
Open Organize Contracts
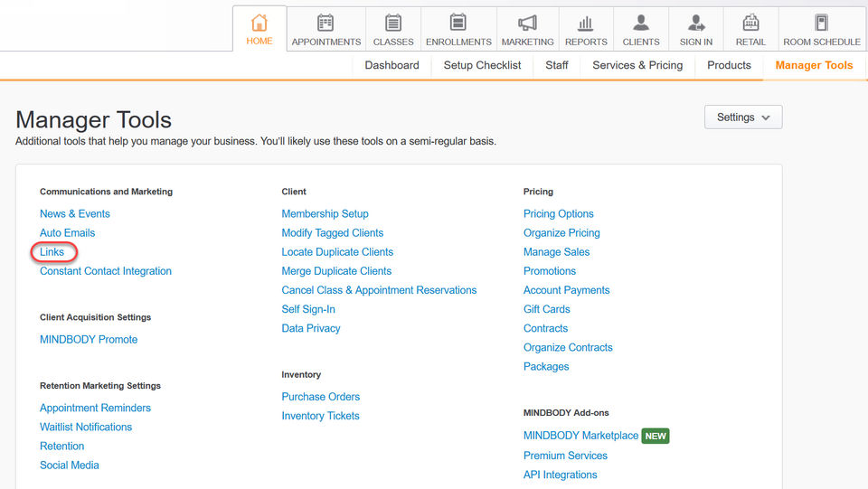point(568,347)
